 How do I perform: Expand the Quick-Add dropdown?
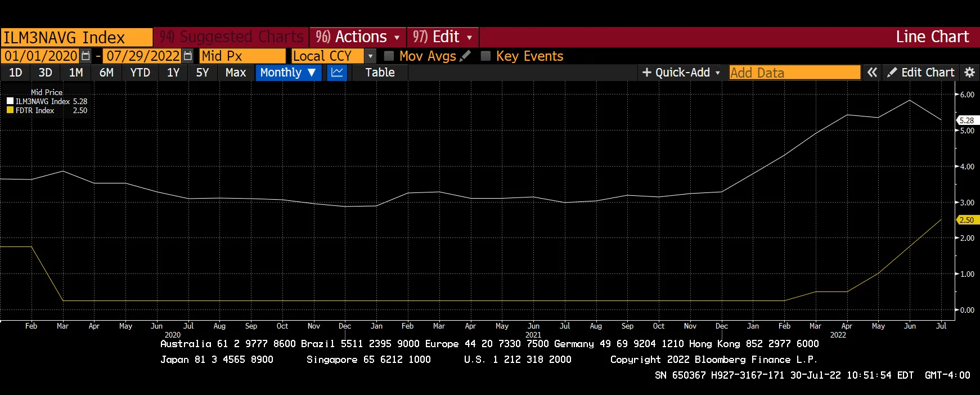681,73
